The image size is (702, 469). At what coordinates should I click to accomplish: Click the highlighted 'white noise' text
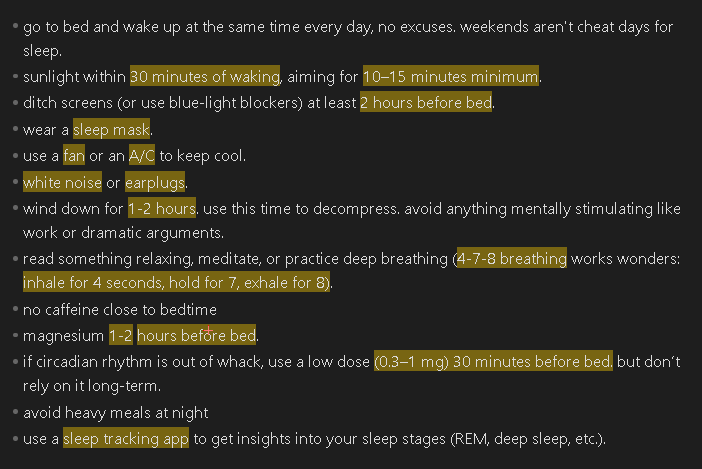[x=62, y=183]
